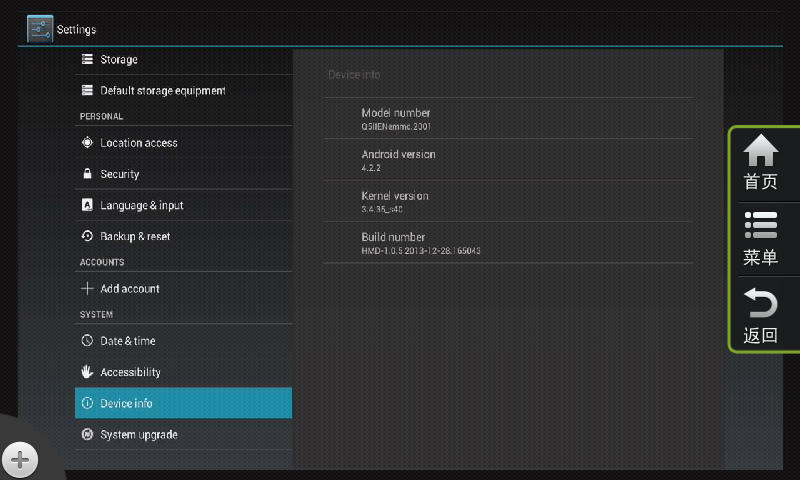The image size is (800, 480).
Task: Click the Language & input icon
Action: (87, 206)
